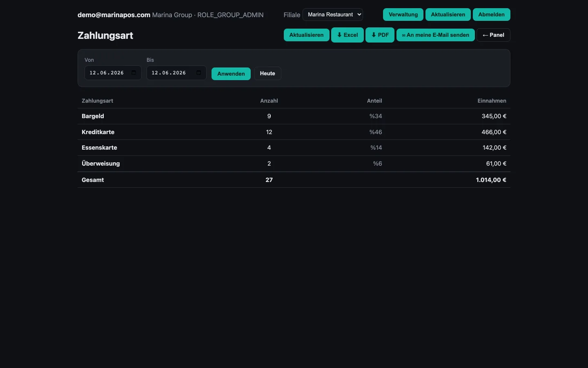The image size is (588, 368).
Task: Click the Einnahmen column header
Action: 492,101
